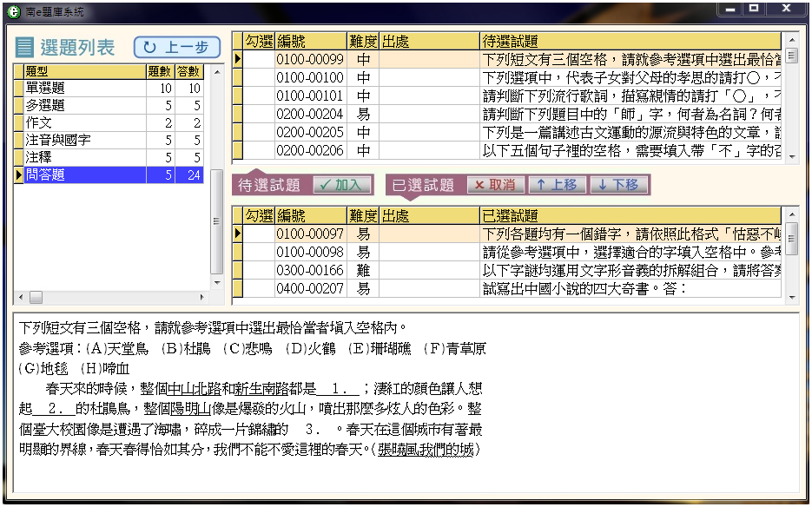Tick the 勾選 cell for selected question 0300-00166

tap(259, 271)
